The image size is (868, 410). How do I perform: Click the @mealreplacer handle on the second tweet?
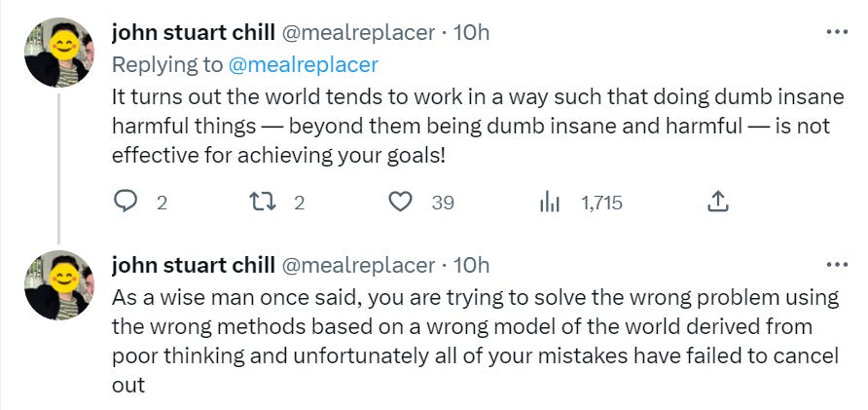(357, 265)
